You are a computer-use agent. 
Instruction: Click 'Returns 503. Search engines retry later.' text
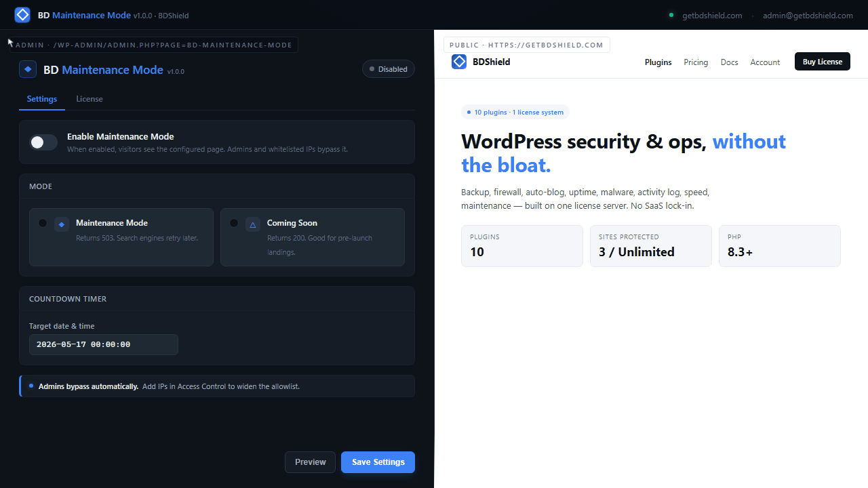pos(137,238)
